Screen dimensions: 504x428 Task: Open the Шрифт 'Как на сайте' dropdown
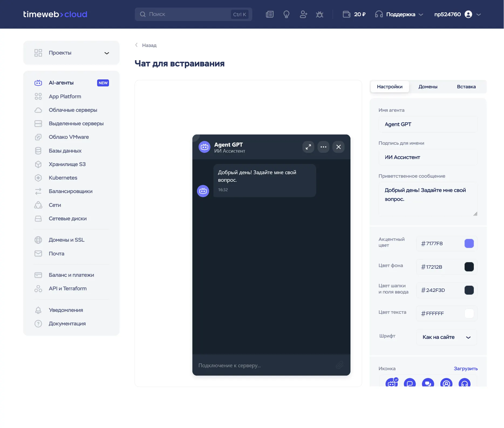(447, 337)
